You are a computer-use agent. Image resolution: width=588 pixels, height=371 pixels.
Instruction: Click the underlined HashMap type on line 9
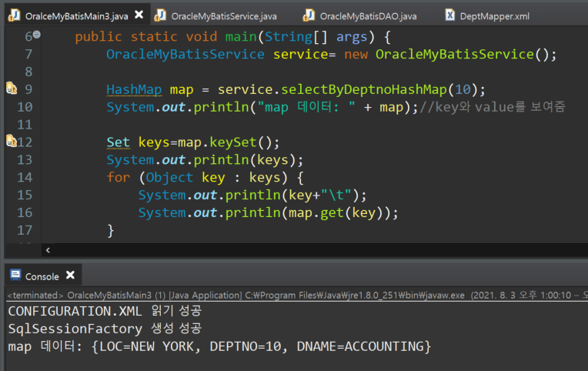tap(134, 89)
